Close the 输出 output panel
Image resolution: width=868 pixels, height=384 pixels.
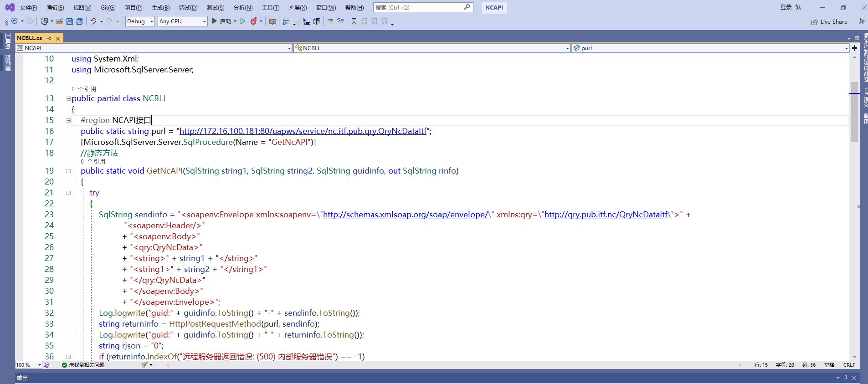pos(854,378)
